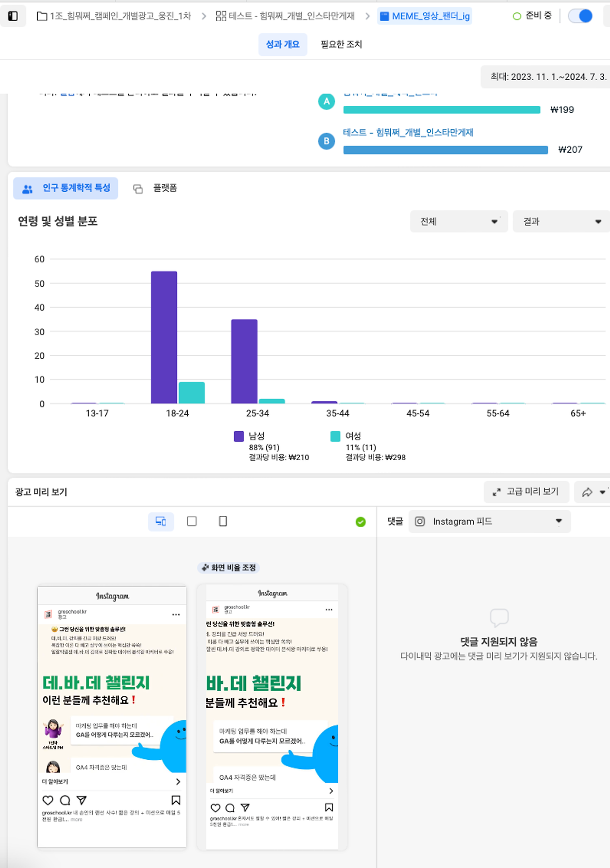Click the A variant circle badge
The width and height of the screenshot is (610, 868).
(326, 101)
